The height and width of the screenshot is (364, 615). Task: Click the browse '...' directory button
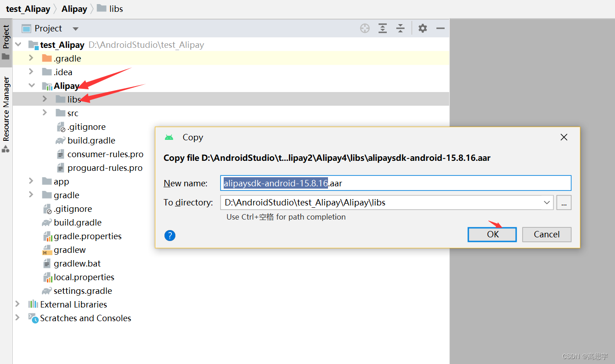click(564, 203)
